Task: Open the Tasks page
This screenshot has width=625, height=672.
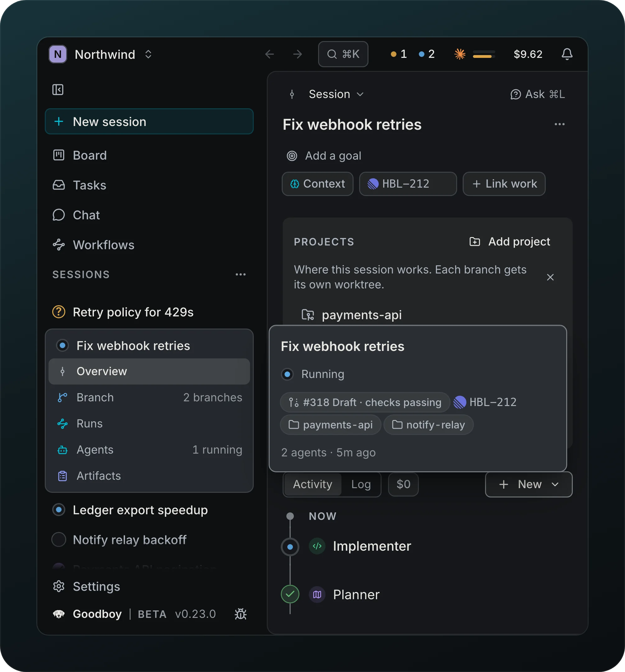Action: (x=149, y=185)
